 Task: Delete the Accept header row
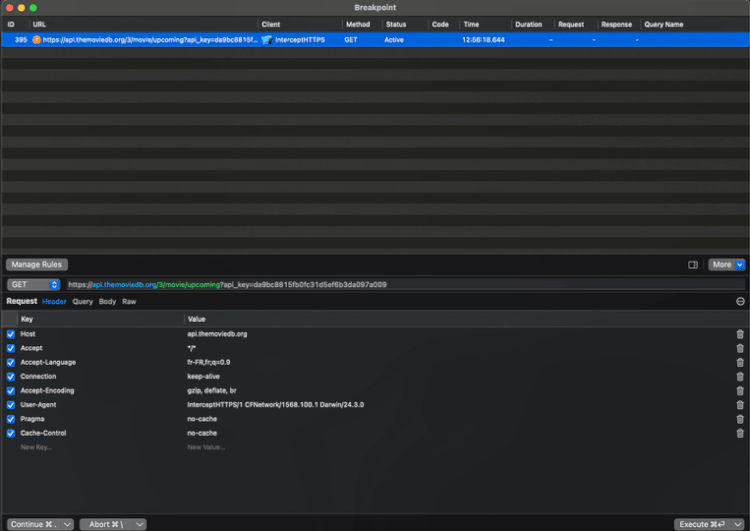click(739, 348)
